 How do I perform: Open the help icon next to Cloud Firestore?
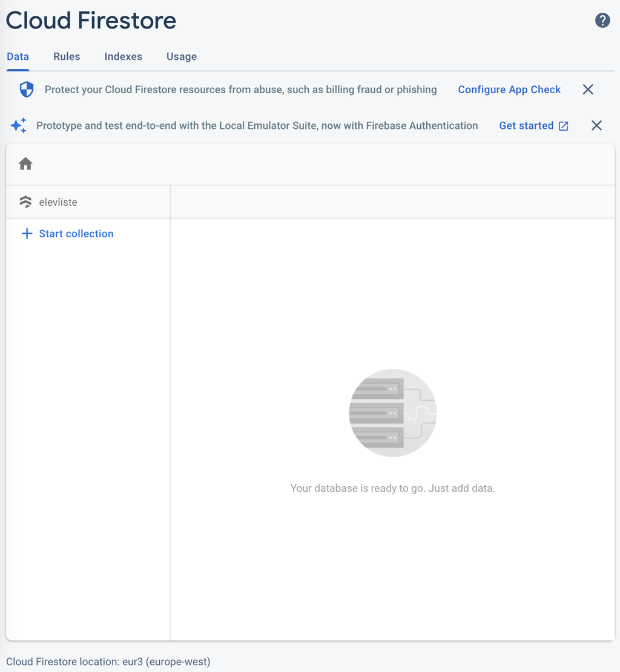coord(602,21)
